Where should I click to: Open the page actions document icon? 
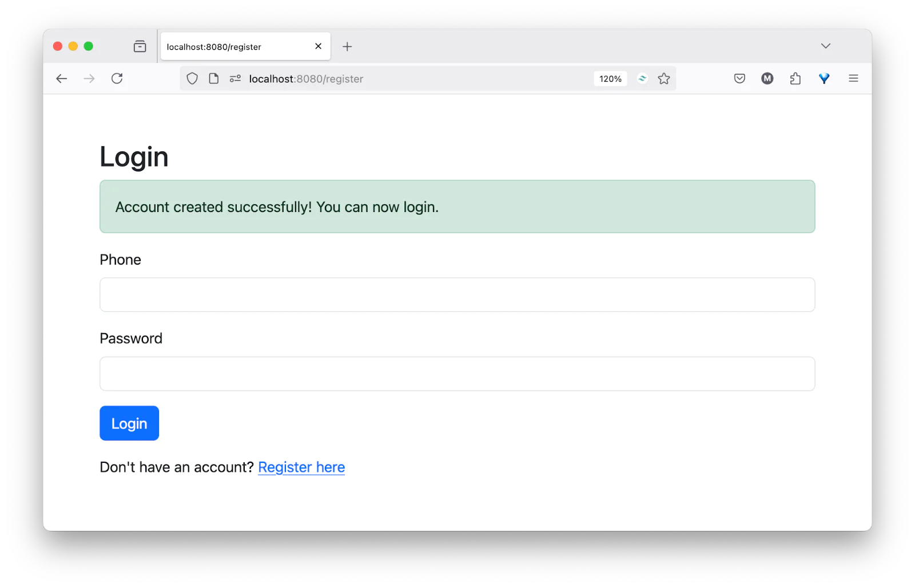[214, 78]
